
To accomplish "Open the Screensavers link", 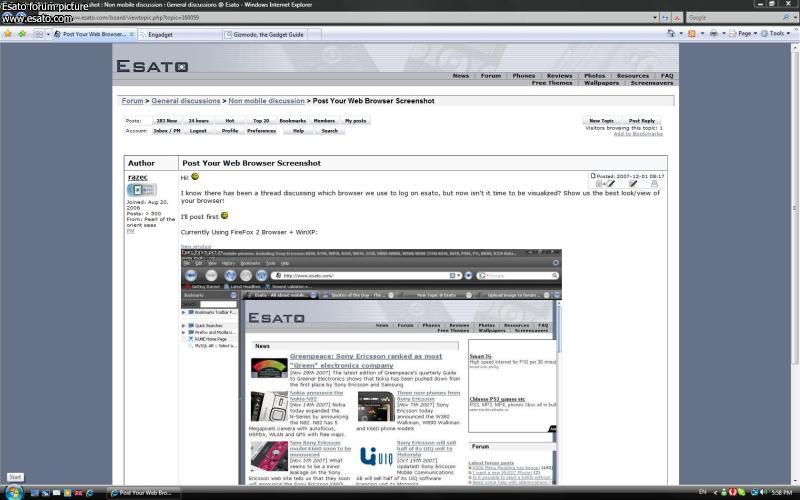I will pyautogui.click(x=652, y=83).
